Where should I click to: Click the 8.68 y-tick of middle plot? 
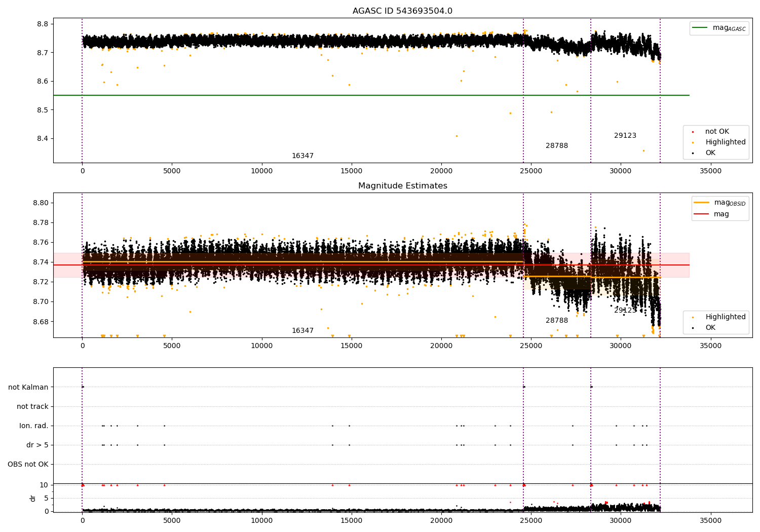coord(41,322)
